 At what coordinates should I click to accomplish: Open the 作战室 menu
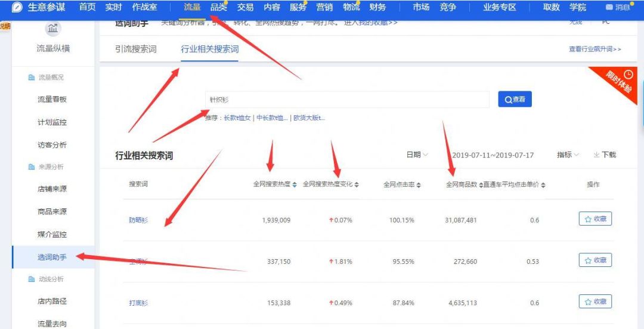[x=144, y=7]
